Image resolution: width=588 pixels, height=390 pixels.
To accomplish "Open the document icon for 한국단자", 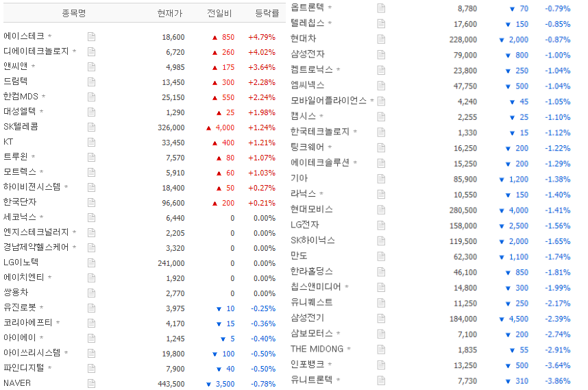I will pyautogui.click(x=92, y=202).
